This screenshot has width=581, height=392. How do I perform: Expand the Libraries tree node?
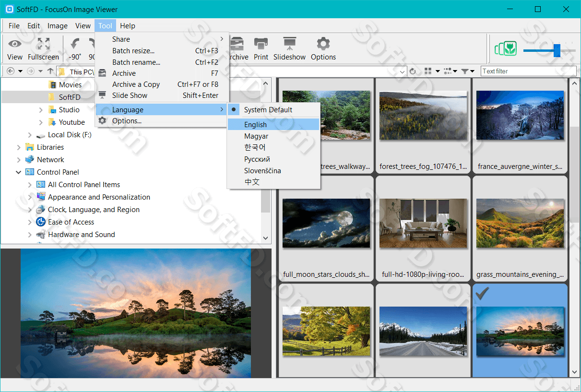coord(19,147)
